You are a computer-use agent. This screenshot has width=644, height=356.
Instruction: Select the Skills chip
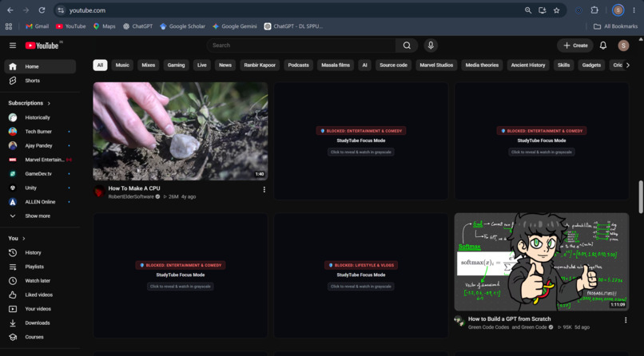[563, 65]
